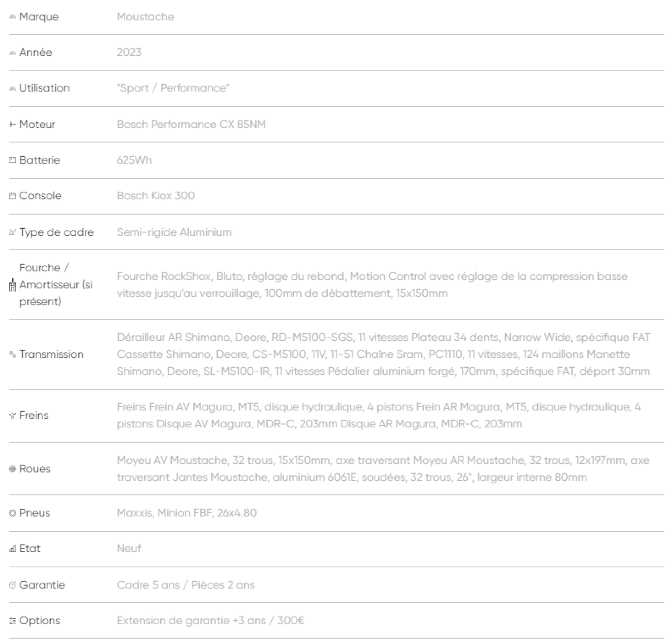Screen dimensions: 672x642
Task: Click the fork icon beside Fourche / Amortisseur
Action: [x=13, y=285]
